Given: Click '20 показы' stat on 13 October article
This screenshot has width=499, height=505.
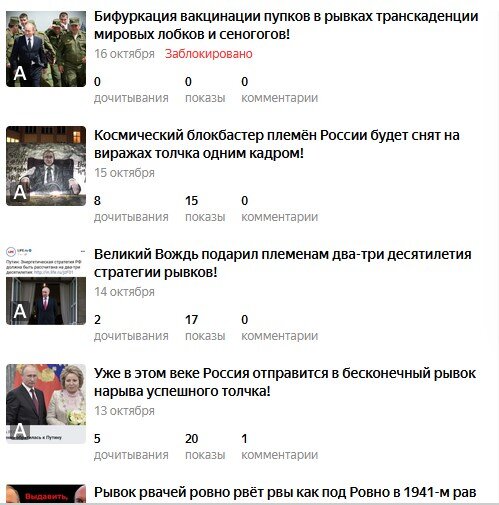Looking at the screenshot, I should point(205,447).
